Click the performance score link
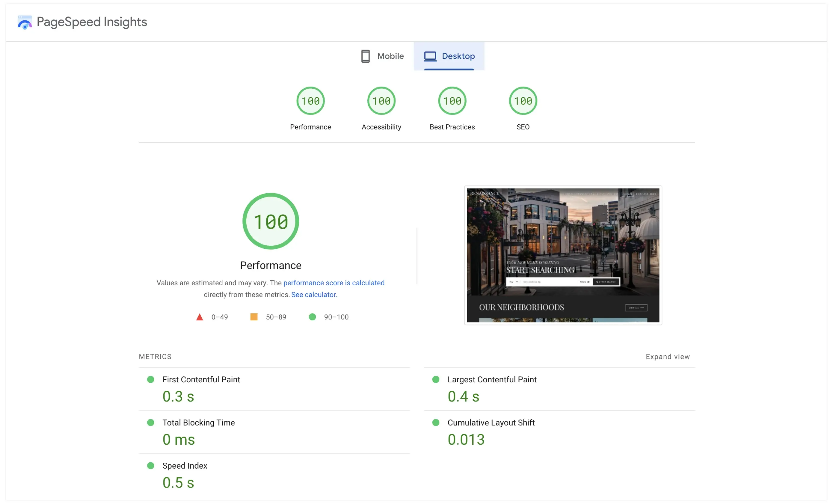The width and height of the screenshot is (833, 504). [333, 283]
